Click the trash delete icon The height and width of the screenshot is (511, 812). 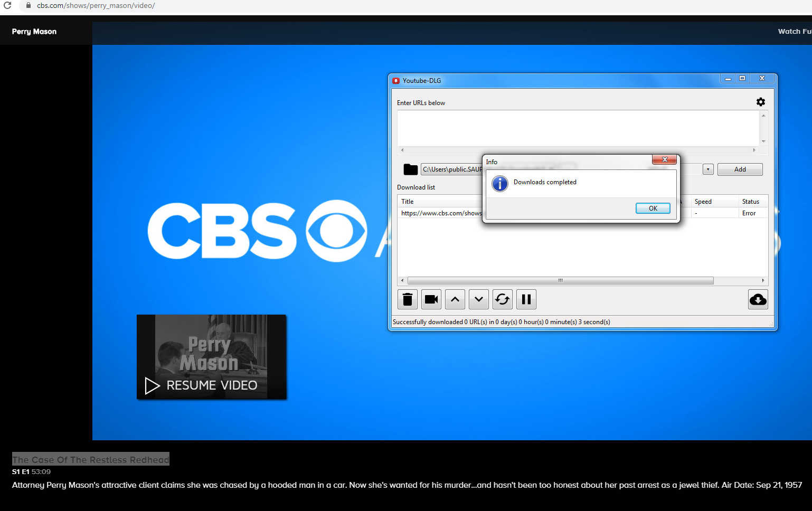(x=407, y=299)
